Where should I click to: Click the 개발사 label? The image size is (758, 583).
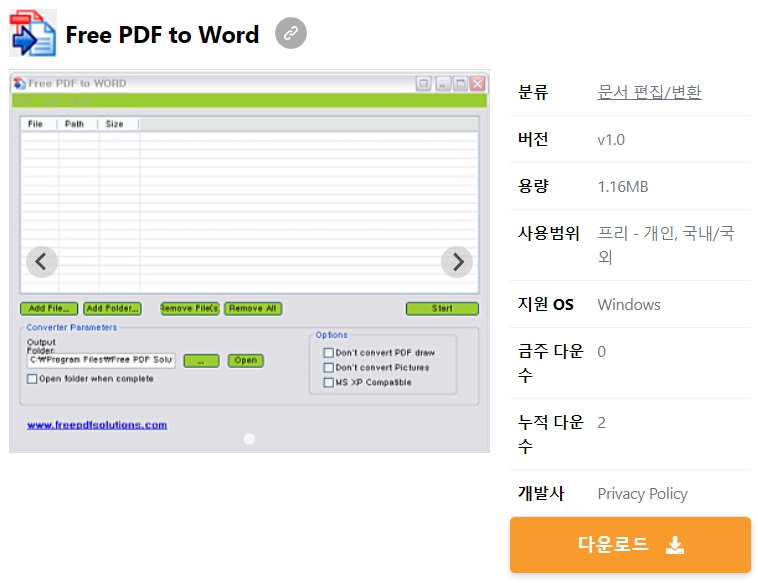540,493
